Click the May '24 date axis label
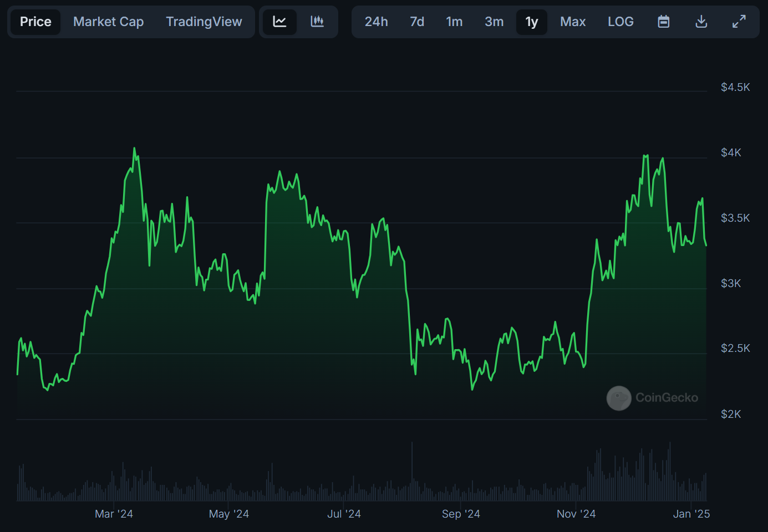Image resolution: width=768 pixels, height=532 pixels. 229,514
